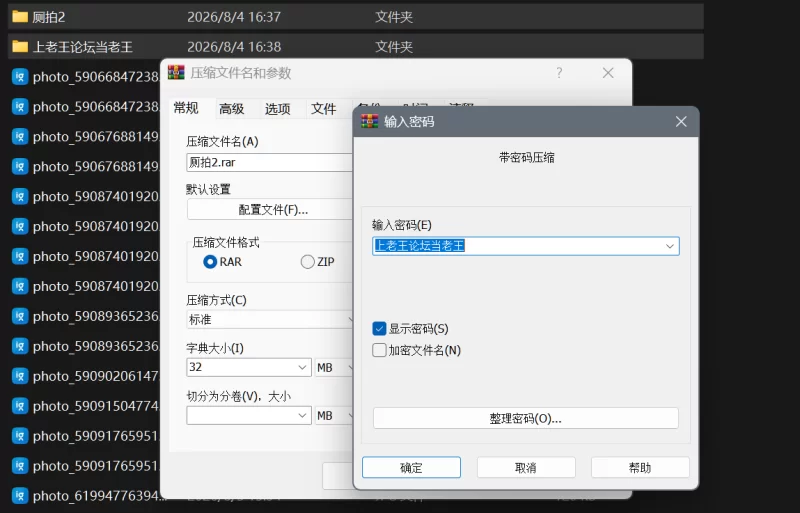Click the WinRAR icon in 压缩文件名和参数 title bar
Screen dimensions: 800x513
point(176,72)
